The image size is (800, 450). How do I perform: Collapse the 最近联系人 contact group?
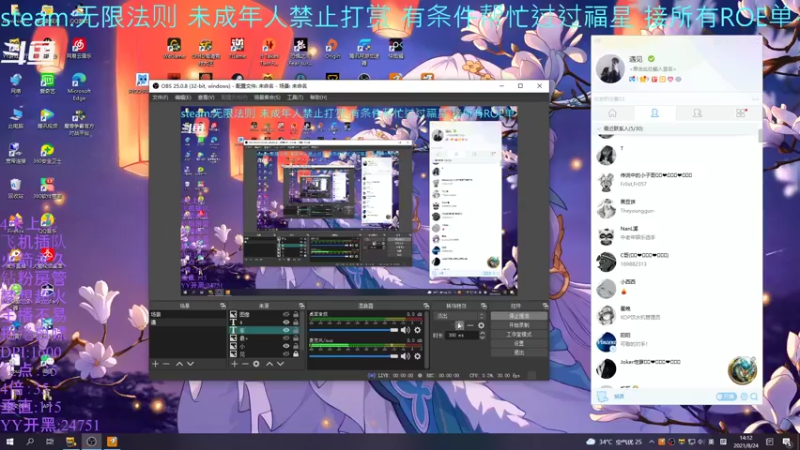pyautogui.click(x=599, y=129)
